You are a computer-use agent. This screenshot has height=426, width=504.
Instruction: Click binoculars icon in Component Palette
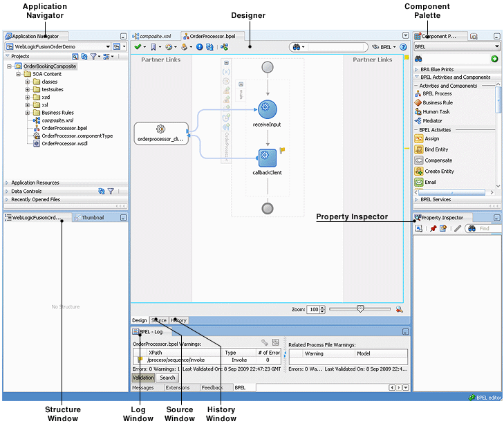(418, 59)
